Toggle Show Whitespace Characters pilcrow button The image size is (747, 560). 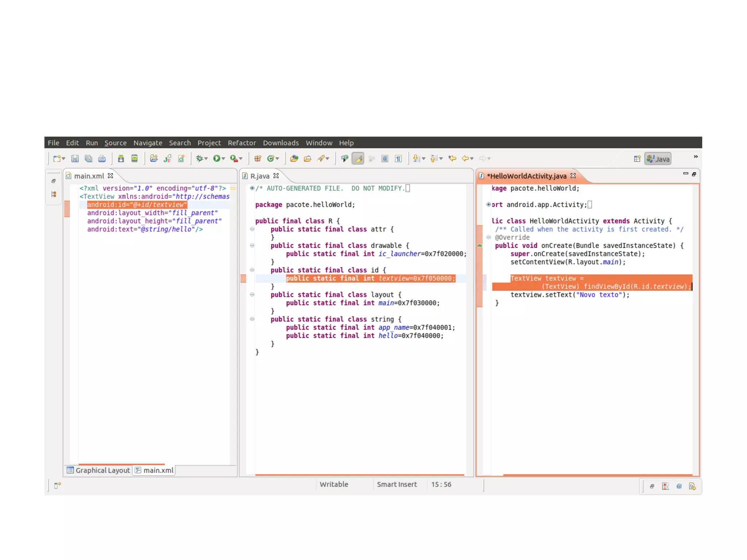point(398,158)
